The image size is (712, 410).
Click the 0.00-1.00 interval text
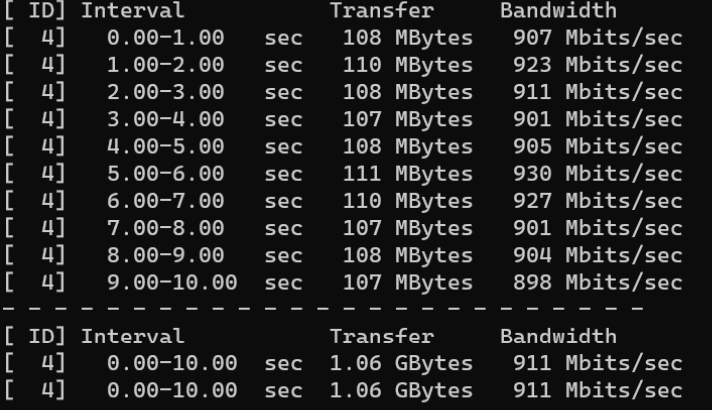point(166,38)
